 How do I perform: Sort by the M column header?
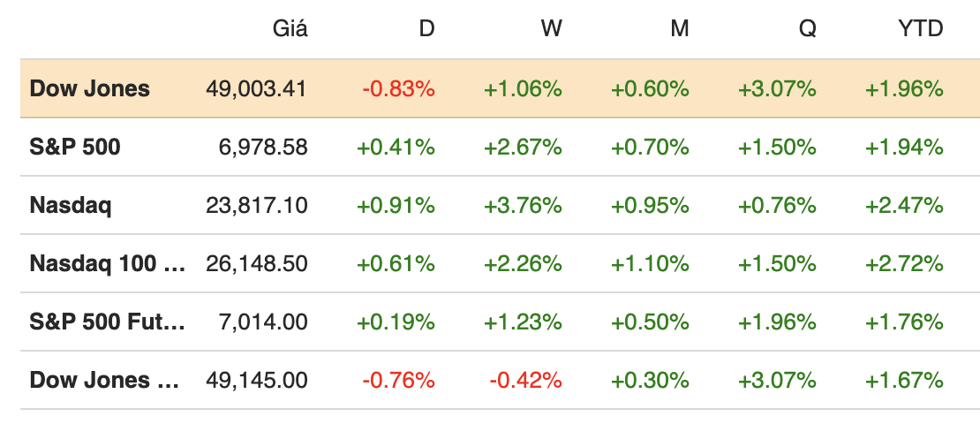(x=679, y=28)
